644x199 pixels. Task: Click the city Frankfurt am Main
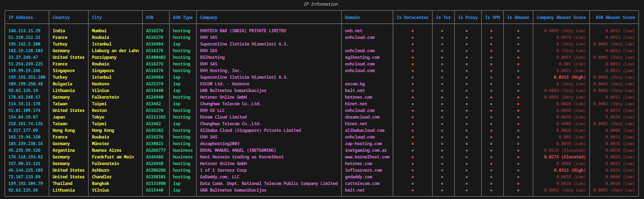click(x=113, y=157)
